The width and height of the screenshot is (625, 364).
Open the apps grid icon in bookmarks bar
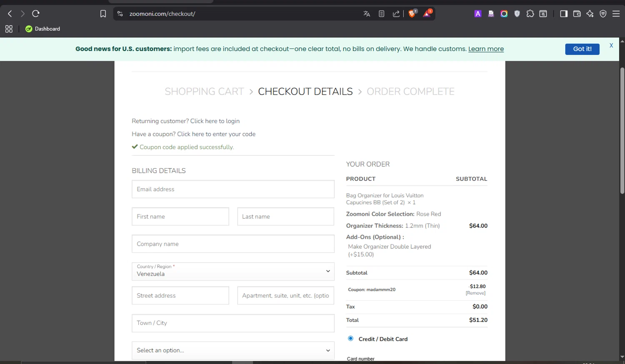pyautogui.click(x=9, y=29)
